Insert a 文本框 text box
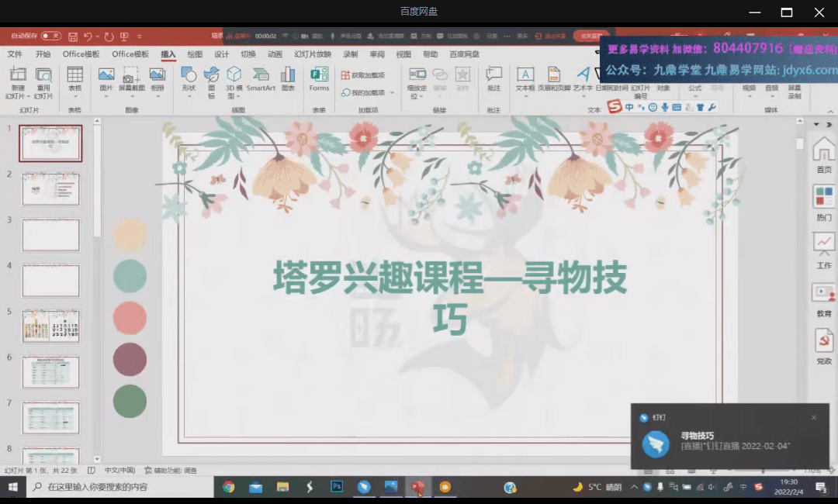 (x=525, y=78)
